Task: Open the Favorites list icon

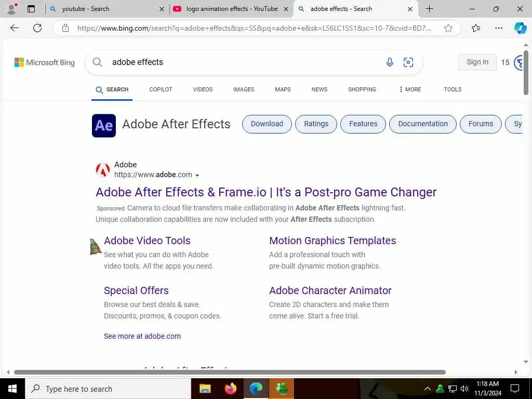Action: click(x=476, y=28)
